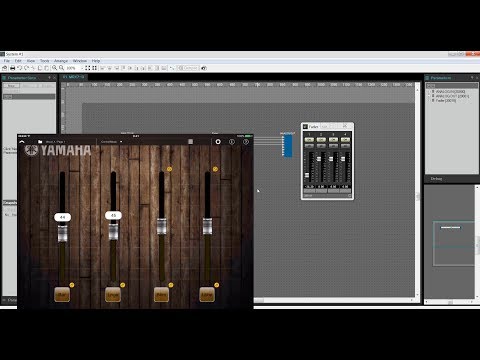Click the Redo toolbar icon
This screenshot has height=360, width=480.
click(x=26, y=68)
